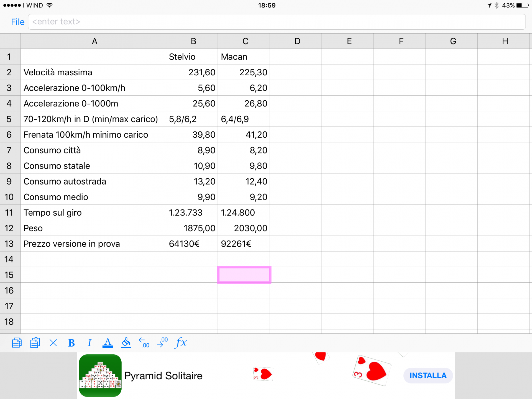Select cell with value 39,80
The width and height of the screenshot is (532, 399).
(192, 135)
